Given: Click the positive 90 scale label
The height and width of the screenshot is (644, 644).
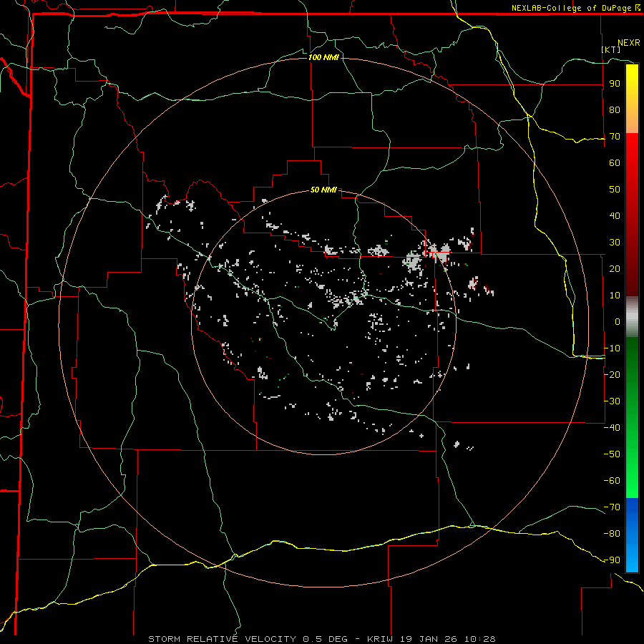Looking at the screenshot, I should click(x=615, y=84).
